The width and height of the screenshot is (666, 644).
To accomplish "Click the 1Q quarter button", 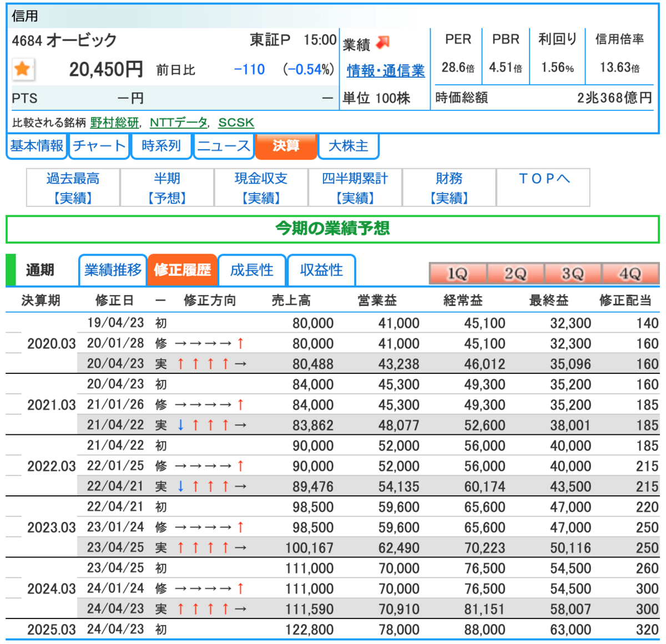I will click(458, 273).
